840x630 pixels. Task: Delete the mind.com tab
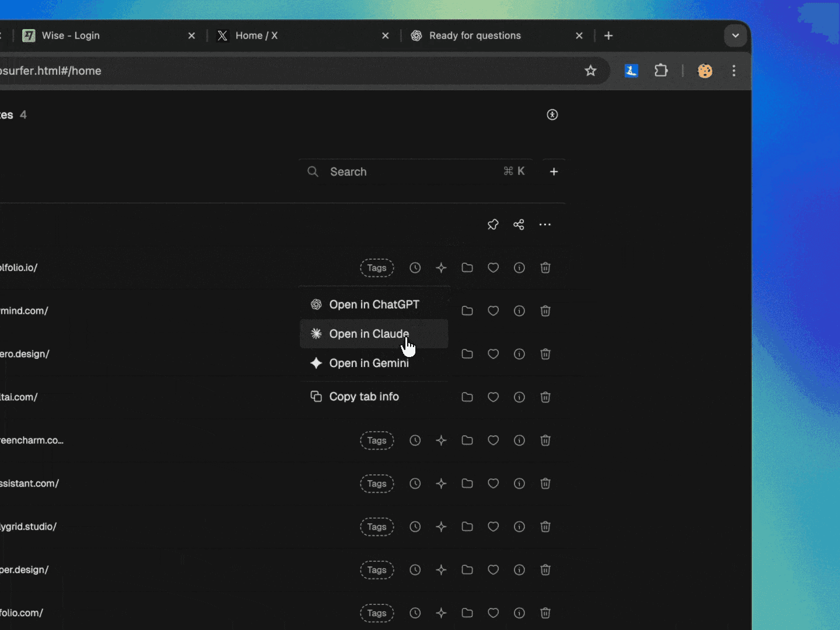pos(545,311)
